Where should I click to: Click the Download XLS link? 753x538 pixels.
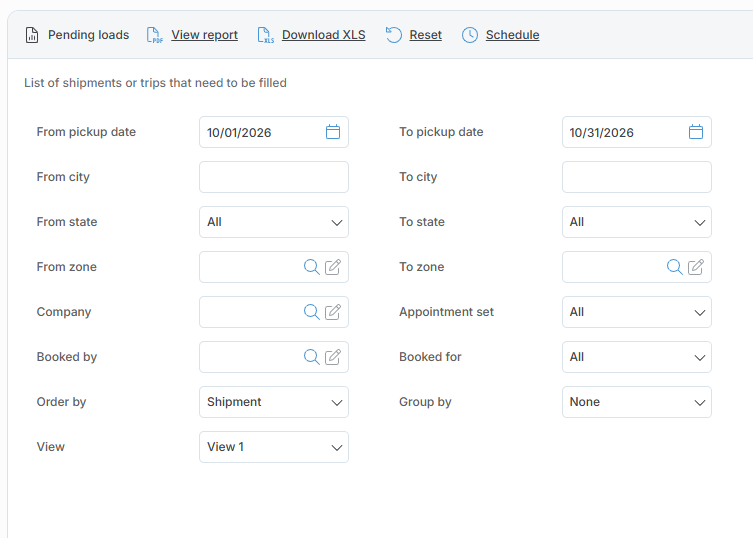click(324, 35)
